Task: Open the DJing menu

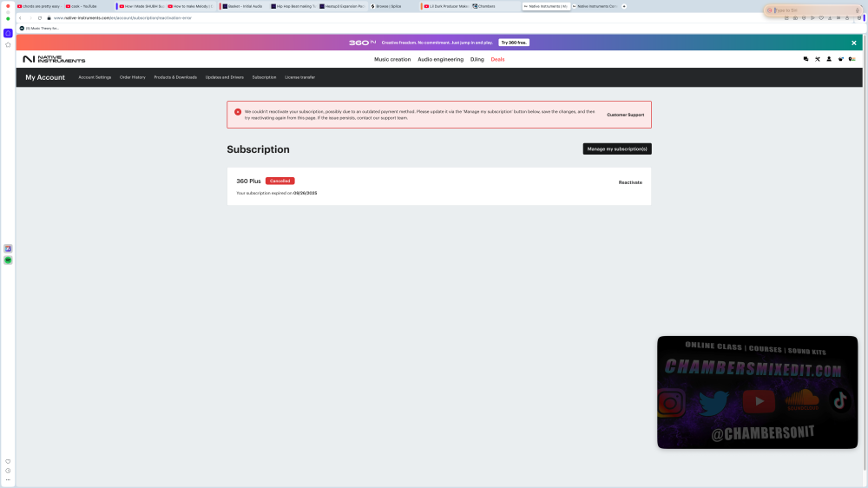Action: (x=477, y=59)
